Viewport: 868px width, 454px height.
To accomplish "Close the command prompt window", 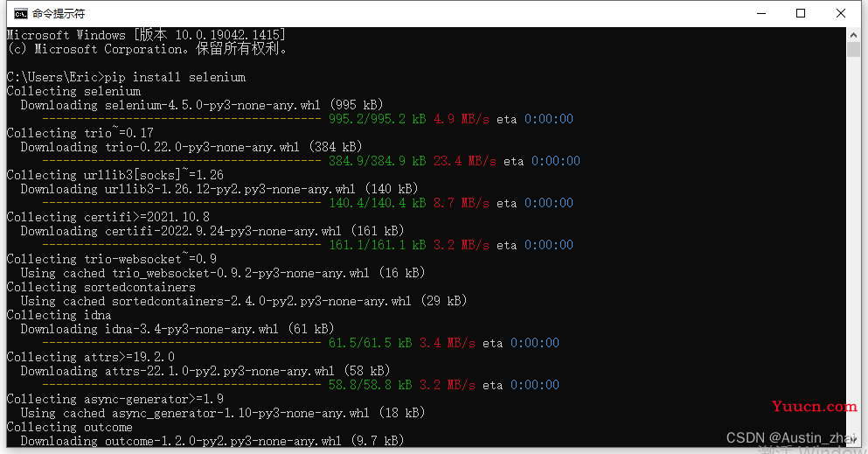I will [841, 13].
